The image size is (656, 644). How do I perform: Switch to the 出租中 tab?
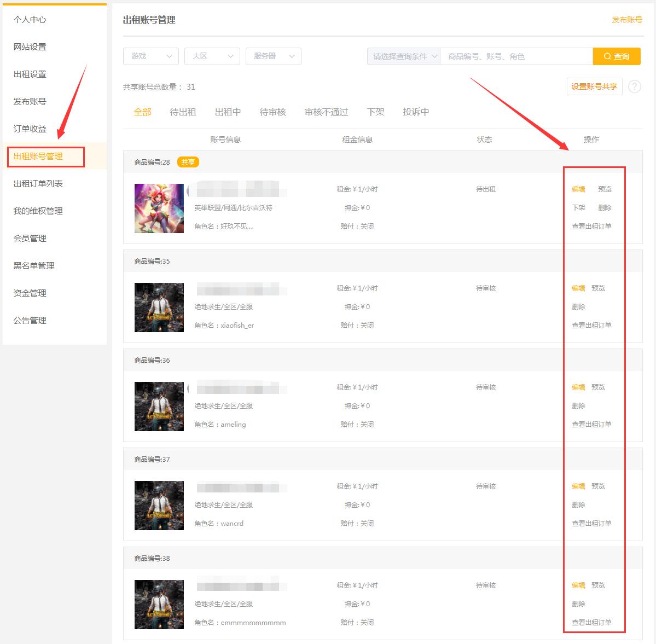tap(228, 112)
